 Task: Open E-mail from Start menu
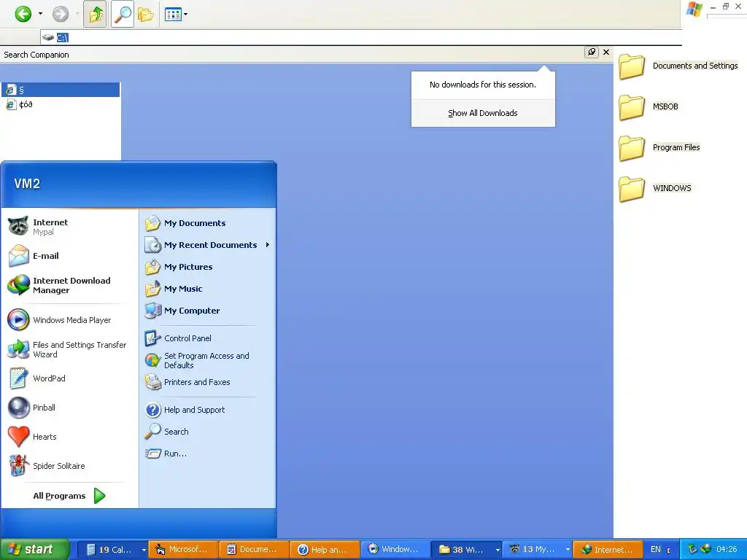pyautogui.click(x=69, y=256)
